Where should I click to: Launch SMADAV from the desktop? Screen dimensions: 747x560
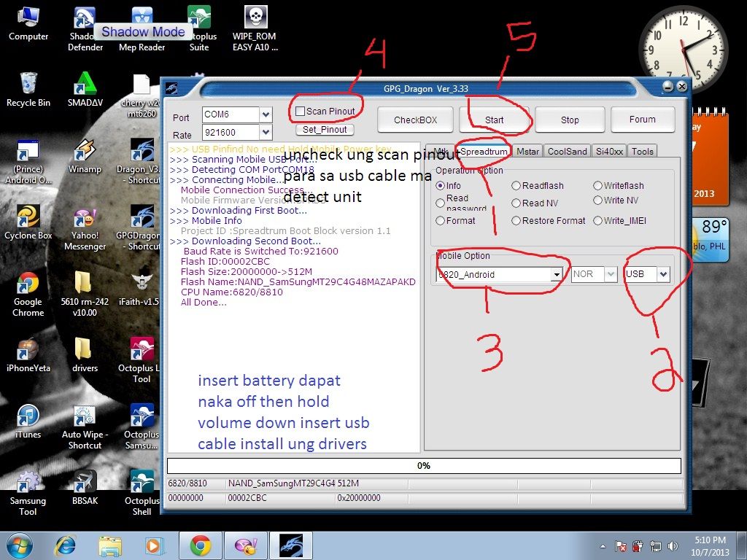point(85,90)
